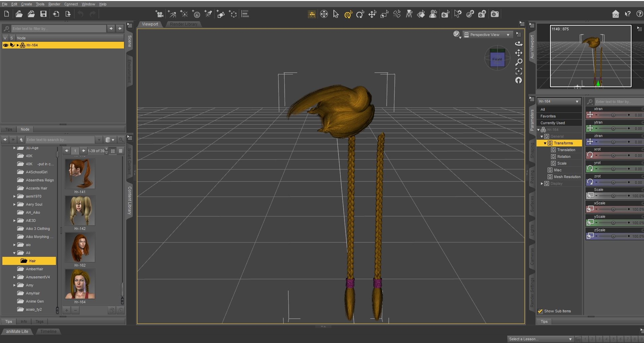Click the viewport zoom magnifier icon
This screenshot has width=644, height=343.
(x=519, y=62)
